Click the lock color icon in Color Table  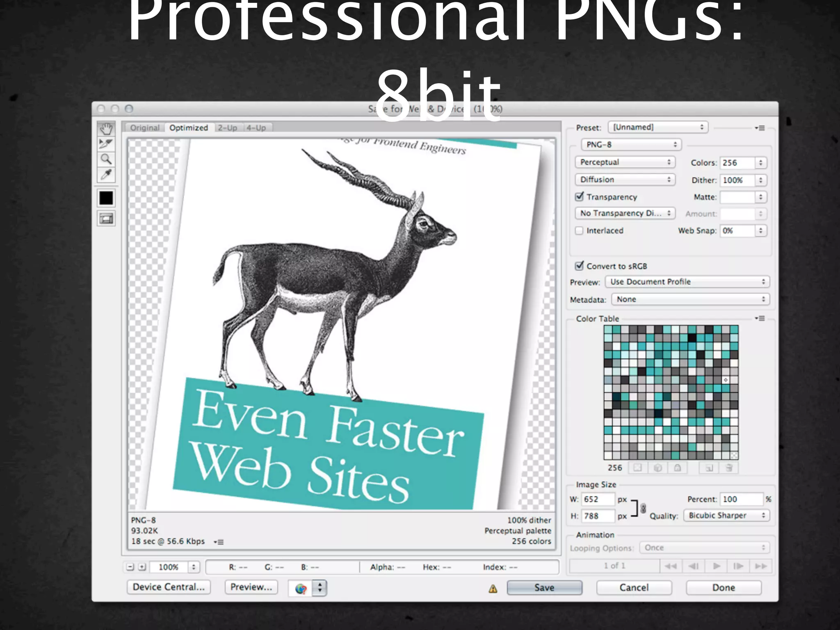[678, 468]
